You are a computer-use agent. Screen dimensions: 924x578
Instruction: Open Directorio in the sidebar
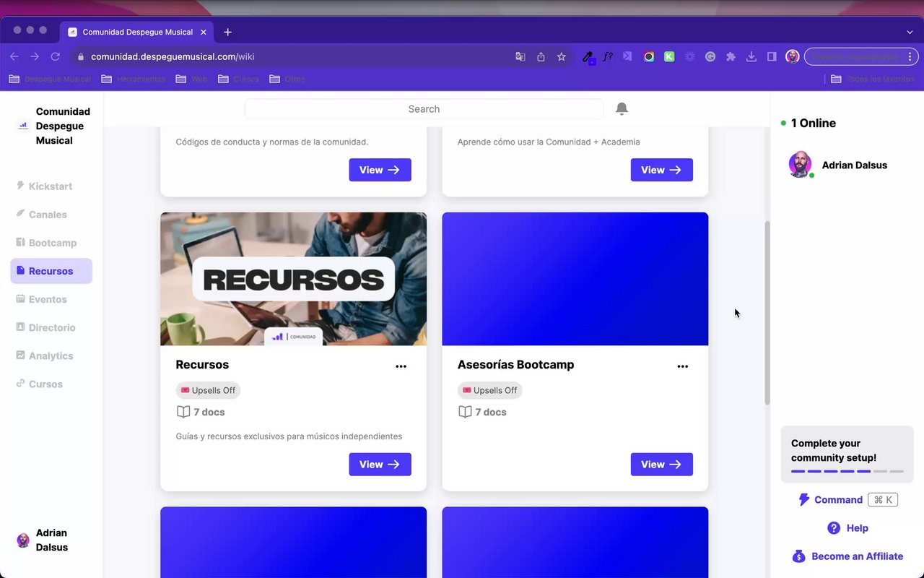coord(51,327)
